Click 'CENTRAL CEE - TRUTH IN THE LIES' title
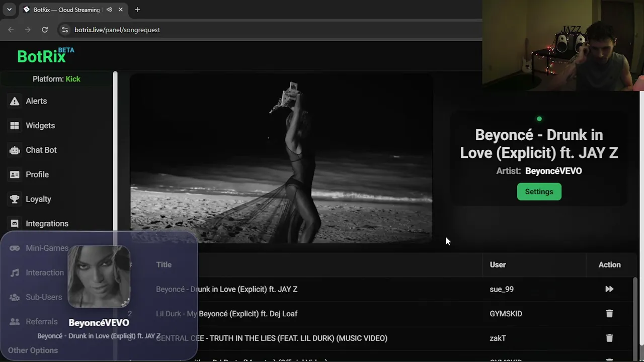The width and height of the screenshot is (644, 362). click(x=272, y=338)
